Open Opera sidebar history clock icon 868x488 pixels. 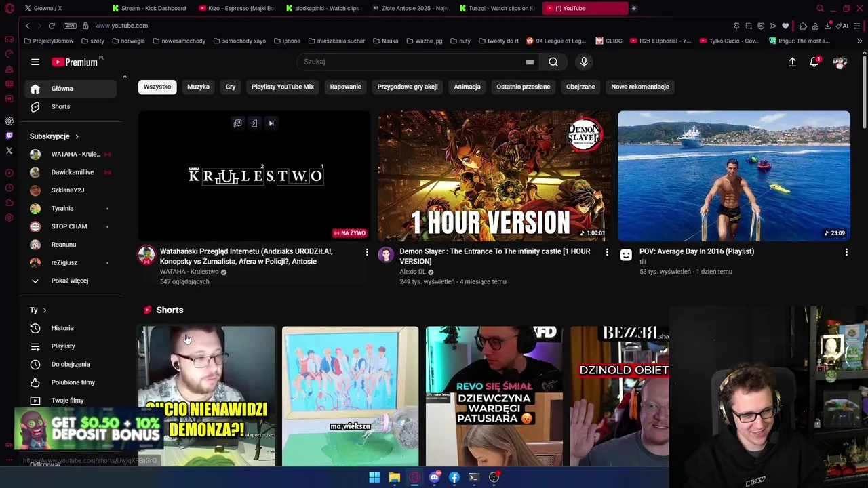(x=9, y=188)
